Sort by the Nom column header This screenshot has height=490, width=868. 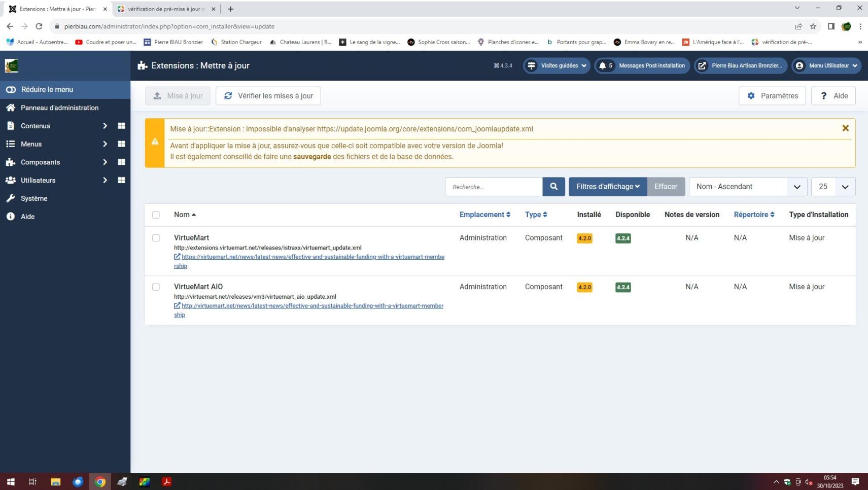[185, 215]
